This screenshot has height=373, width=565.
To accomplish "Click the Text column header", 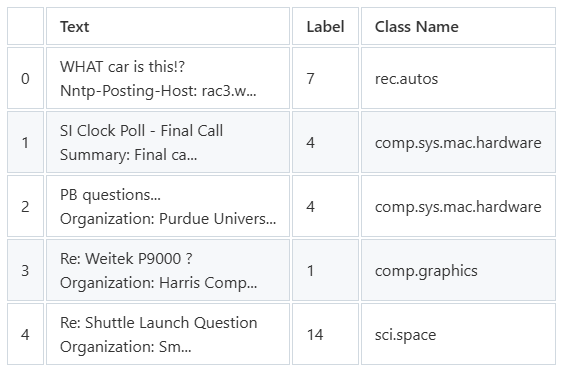I will (x=168, y=26).
